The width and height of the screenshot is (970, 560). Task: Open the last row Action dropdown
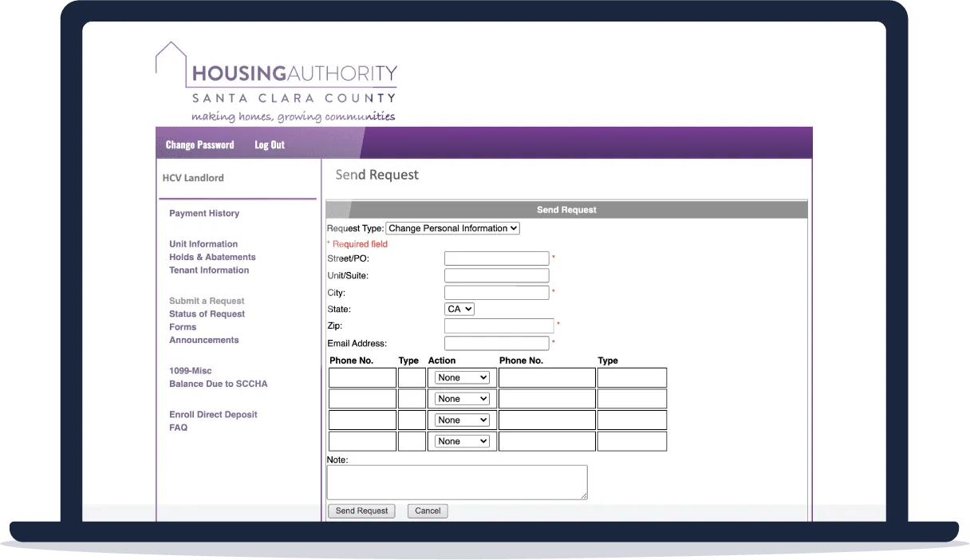click(x=462, y=441)
